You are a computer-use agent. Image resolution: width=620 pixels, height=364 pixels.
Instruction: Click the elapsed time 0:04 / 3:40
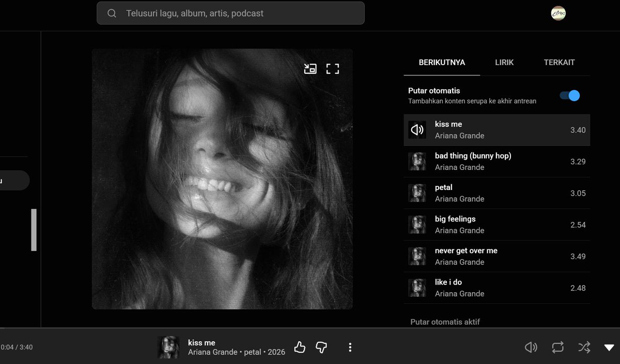pyautogui.click(x=16, y=347)
